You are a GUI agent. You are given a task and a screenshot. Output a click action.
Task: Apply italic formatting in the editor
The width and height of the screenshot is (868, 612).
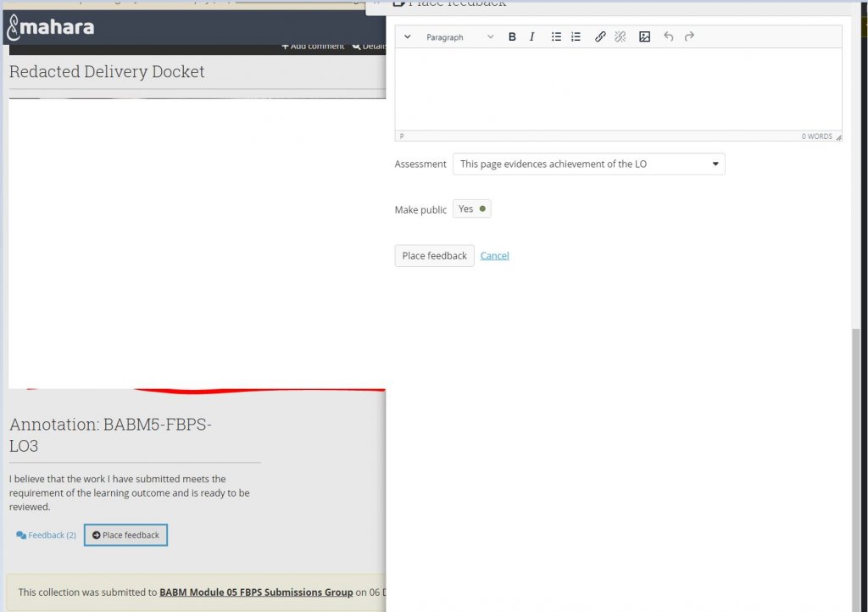(532, 37)
